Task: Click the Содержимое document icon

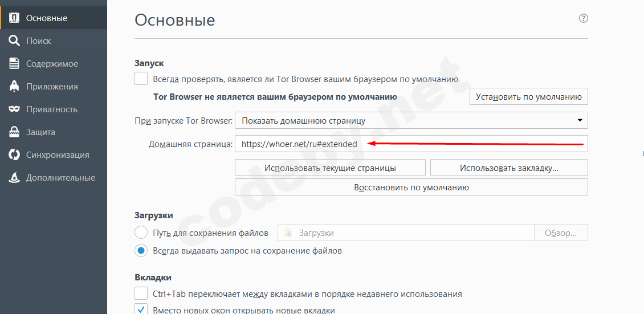Action: tap(14, 64)
